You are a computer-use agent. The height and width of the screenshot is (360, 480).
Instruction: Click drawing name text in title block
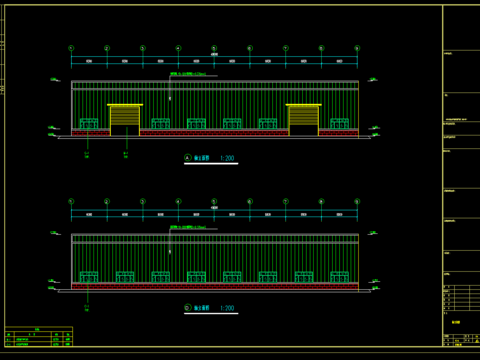(x=456, y=322)
